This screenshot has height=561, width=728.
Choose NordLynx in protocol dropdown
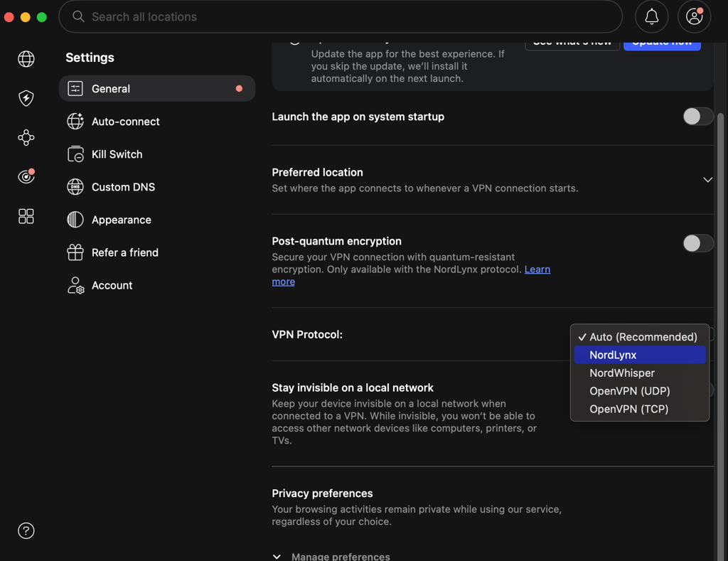[639, 355]
